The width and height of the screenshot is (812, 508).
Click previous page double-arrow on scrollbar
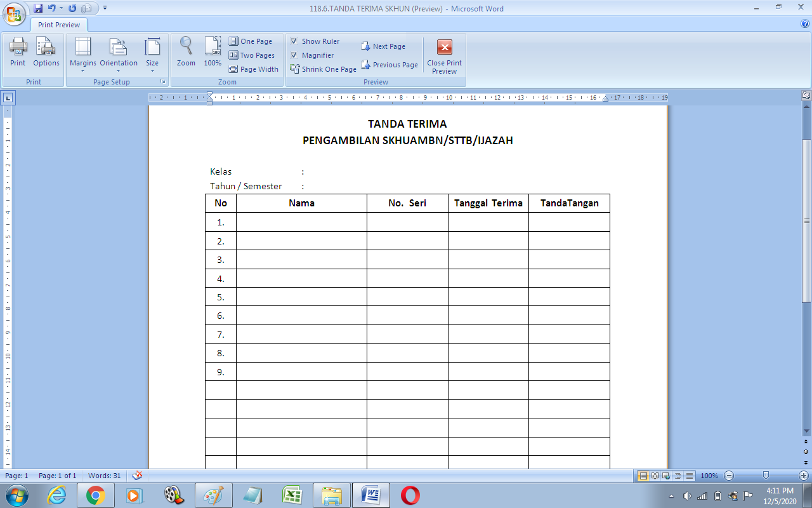click(806, 441)
